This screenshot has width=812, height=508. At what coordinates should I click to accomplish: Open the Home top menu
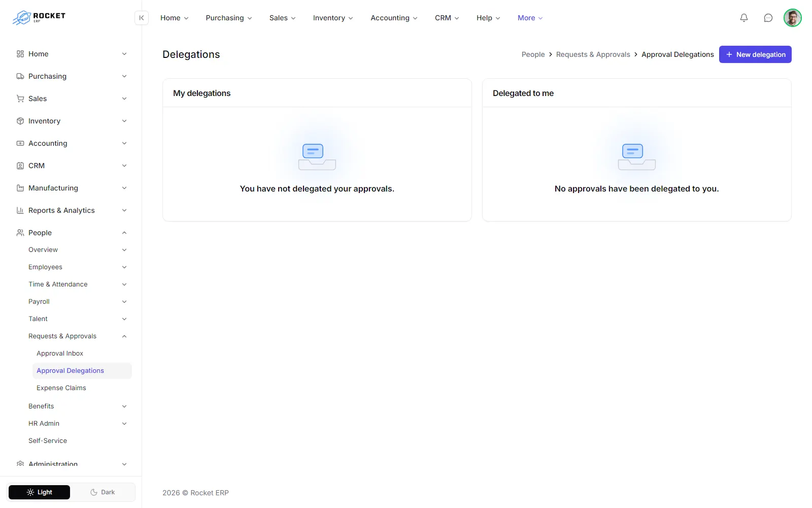(x=175, y=18)
